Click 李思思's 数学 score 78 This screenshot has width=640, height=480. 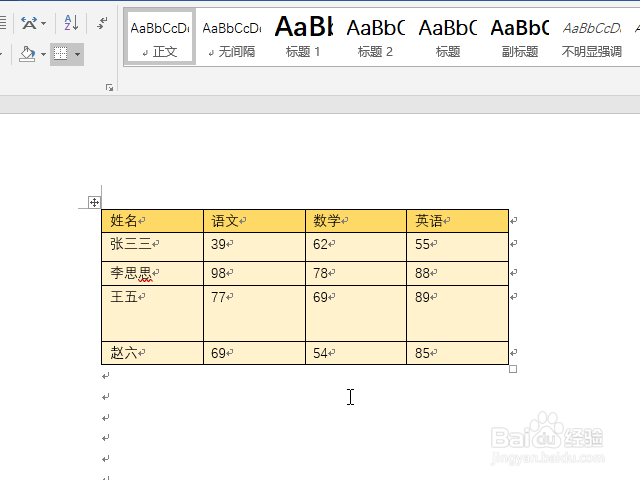[x=356, y=273]
